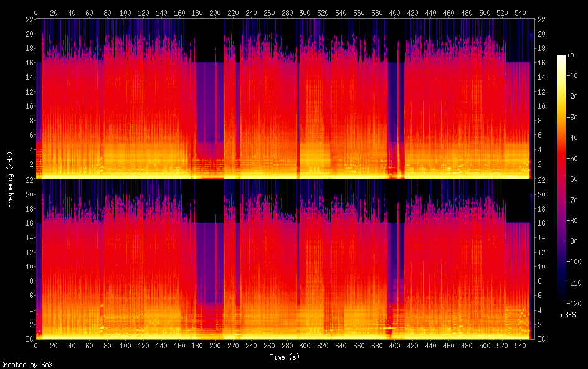This screenshot has height=369, width=588.
Task: Click the -60 mark on the color scale
Action: coord(577,179)
